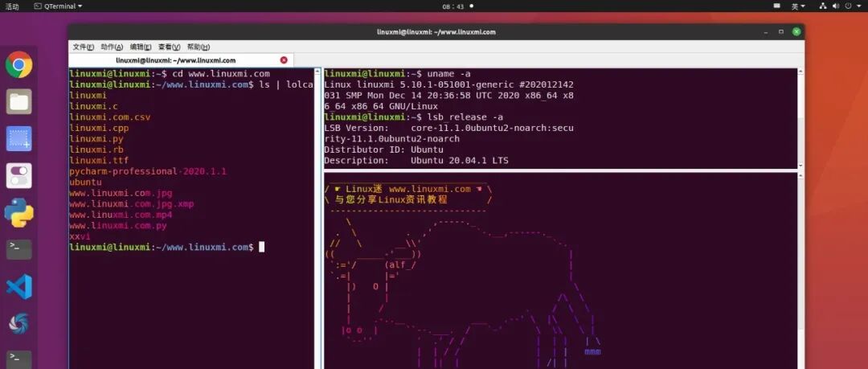Click the cursor at the left terminal prompt
Screen dimensions: 868x369
[262, 247]
